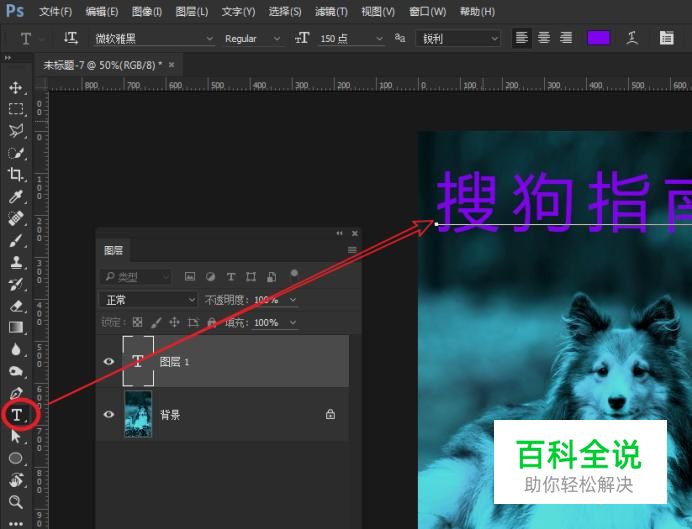Toggle text orientation in options bar
The height and width of the screenshot is (529, 692).
point(71,38)
